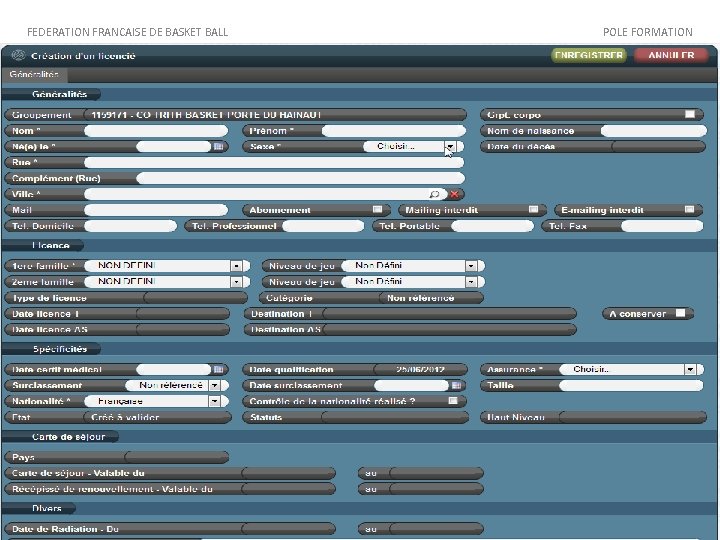Click FEDERATION FRANCAISE DE BASKET BALL header
This screenshot has height=540, width=720.
128,32
